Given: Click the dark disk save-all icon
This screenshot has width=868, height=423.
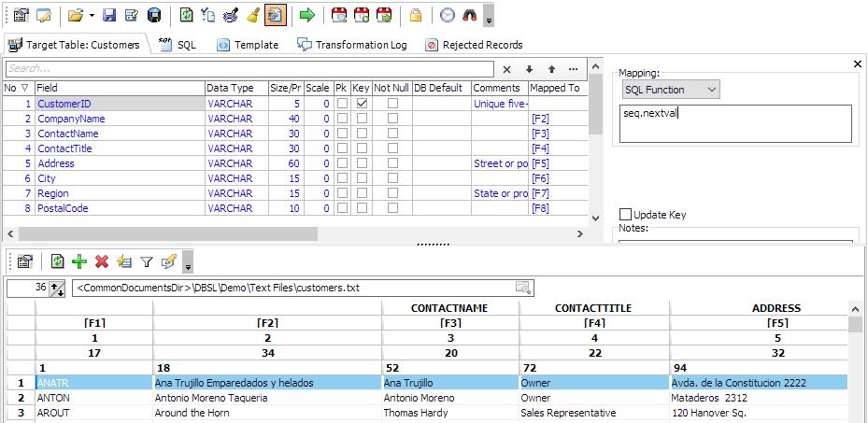Looking at the screenshot, I should click(154, 16).
